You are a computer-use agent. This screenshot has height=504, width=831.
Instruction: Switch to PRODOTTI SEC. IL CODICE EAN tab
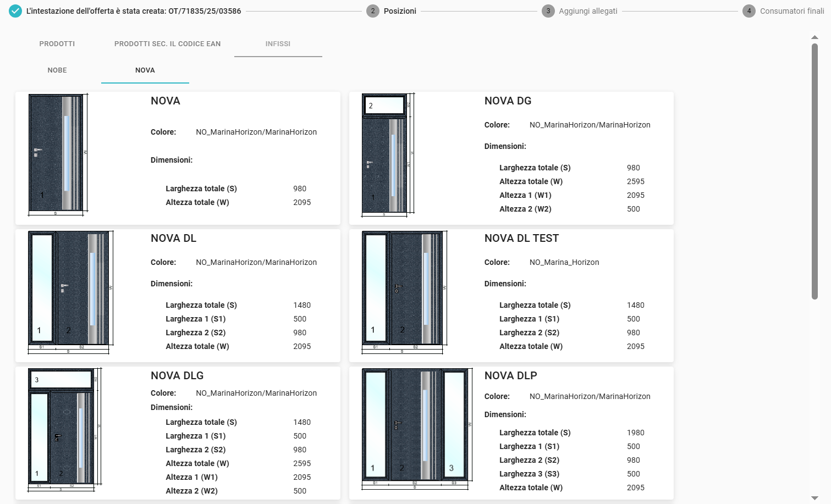click(x=167, y=44)
